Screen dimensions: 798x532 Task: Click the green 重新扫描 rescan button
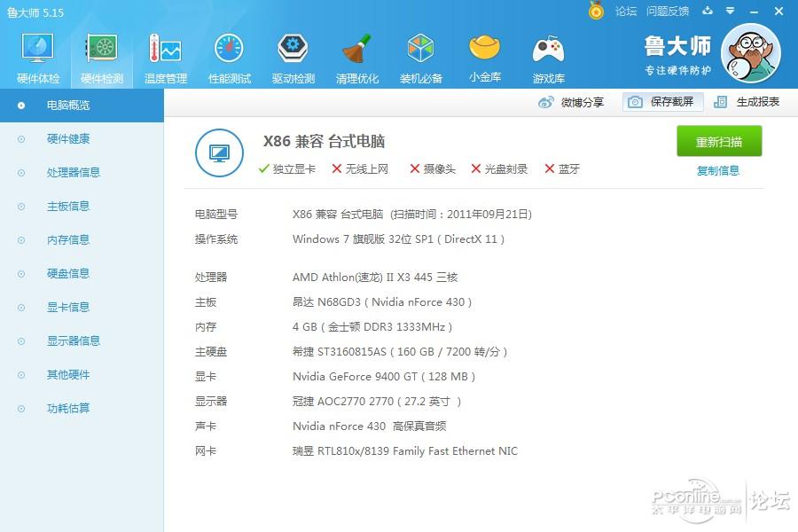pyautogui.click(x=719, y=141)
